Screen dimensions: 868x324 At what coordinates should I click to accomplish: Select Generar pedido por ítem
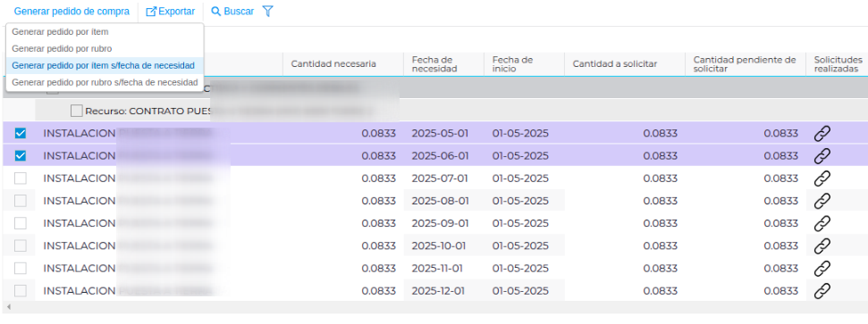click(x=105, y=32)
